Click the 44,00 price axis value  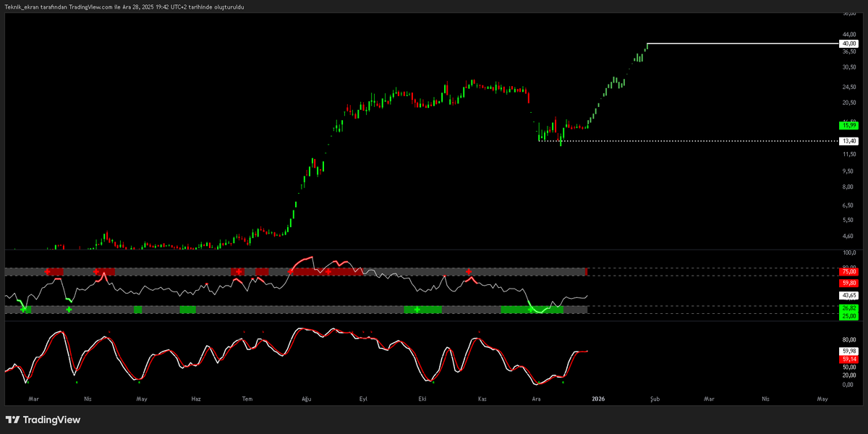click(848, 35)
